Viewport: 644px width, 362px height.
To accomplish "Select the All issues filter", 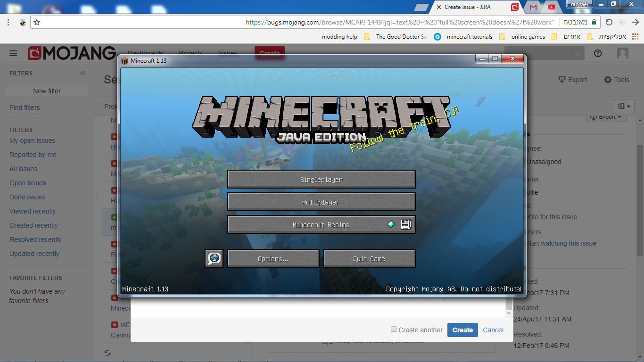I will pyautogui.click(x=24, y=169).
